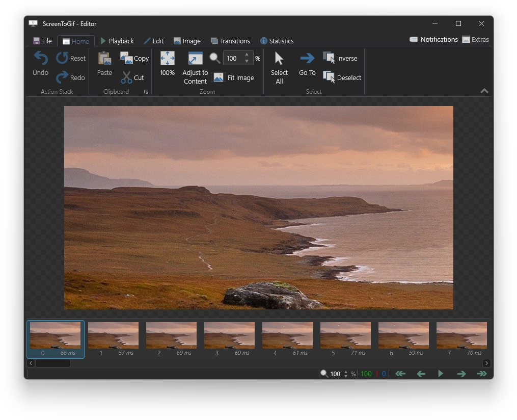Select frame 5 thumbnail
This screenshot has width=517, height=420.
point(345,339)
